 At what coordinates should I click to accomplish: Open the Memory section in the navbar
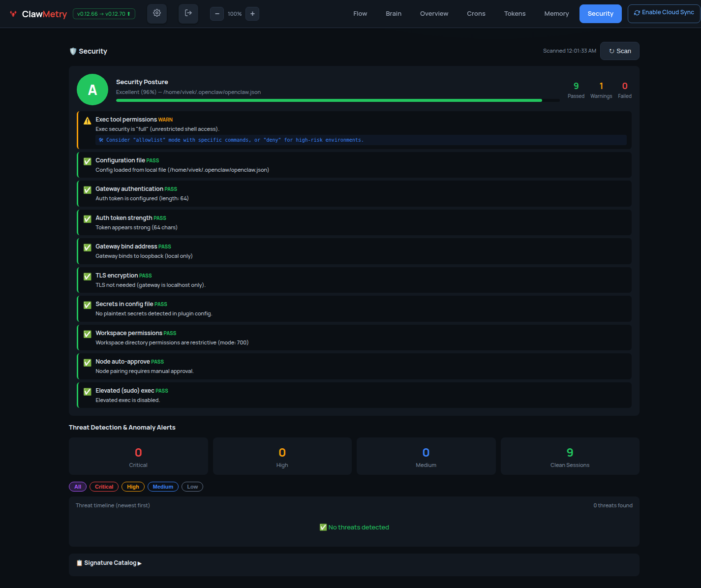click(x=556, y=13)
